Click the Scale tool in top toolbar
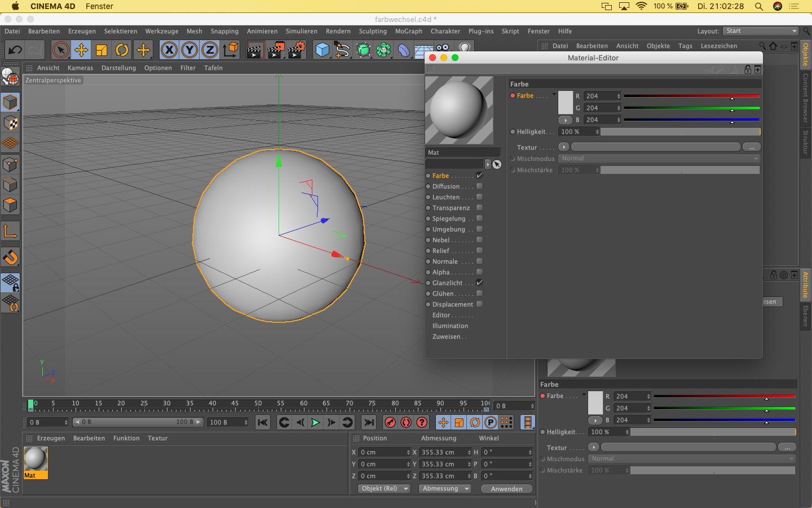 pyautogui.click(x=101, y=50)
